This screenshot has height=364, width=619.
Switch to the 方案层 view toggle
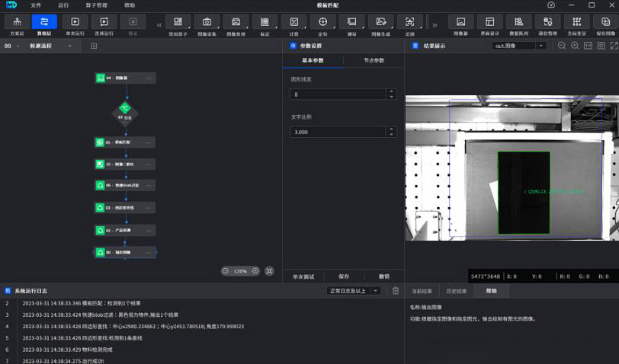[x=17, y=23]
